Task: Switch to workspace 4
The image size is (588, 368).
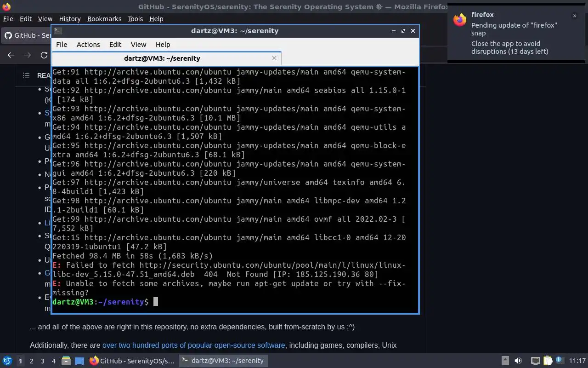Action: click(54, 361)
